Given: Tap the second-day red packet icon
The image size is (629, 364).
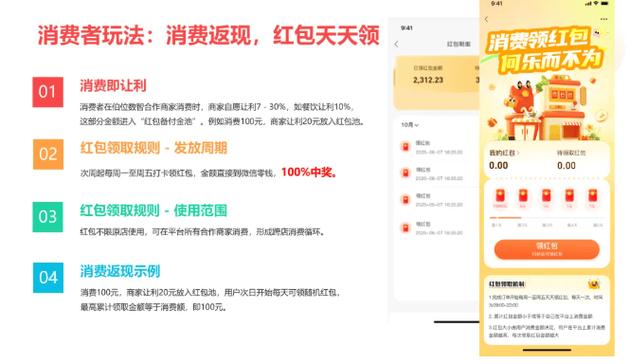Looking at the screenshot, I should [x=523, y=197].
